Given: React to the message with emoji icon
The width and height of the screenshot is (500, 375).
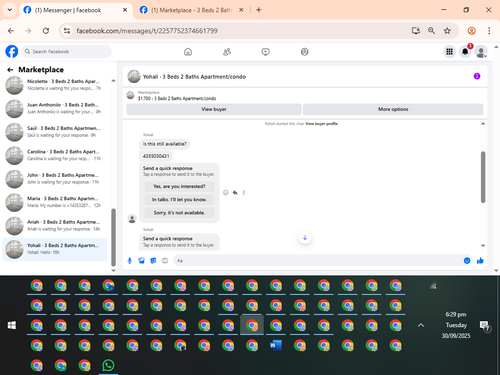Looking at the screenshot, I should click(x=226, y=193).
